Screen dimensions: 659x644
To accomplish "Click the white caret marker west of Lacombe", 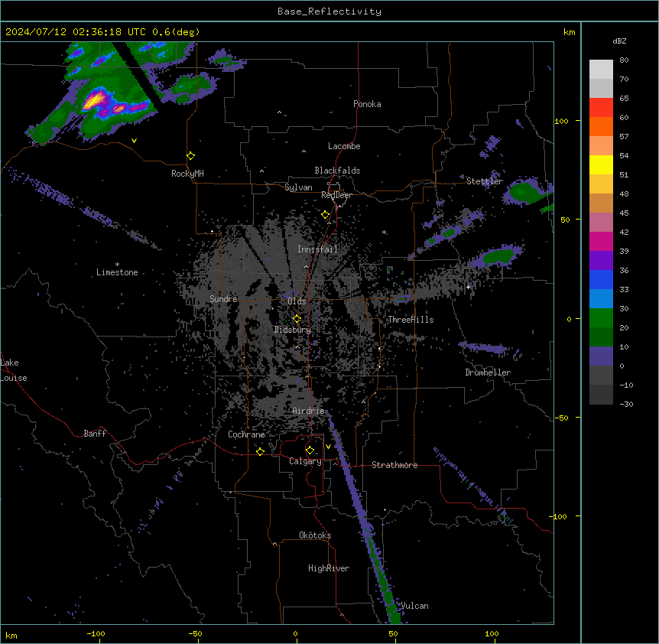I will 304,151.
